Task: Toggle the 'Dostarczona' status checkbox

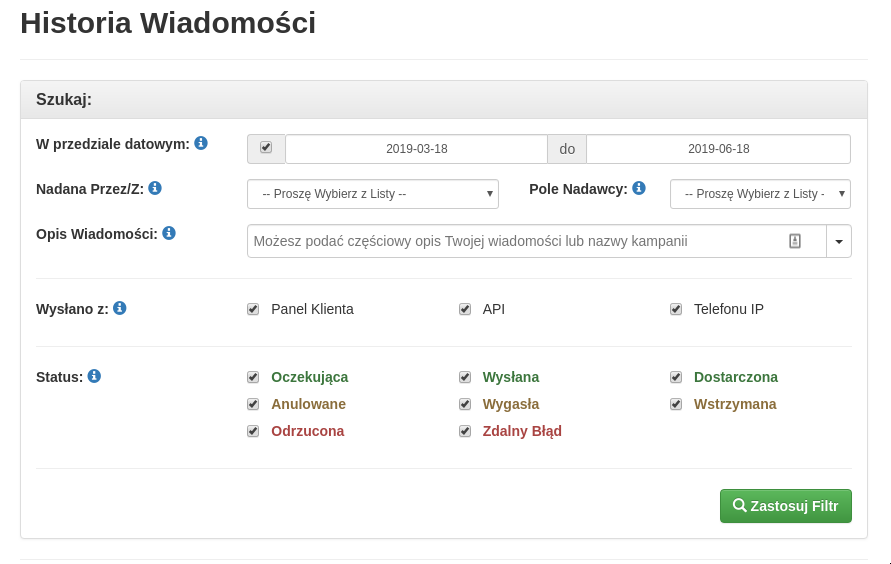Action: 676,377
